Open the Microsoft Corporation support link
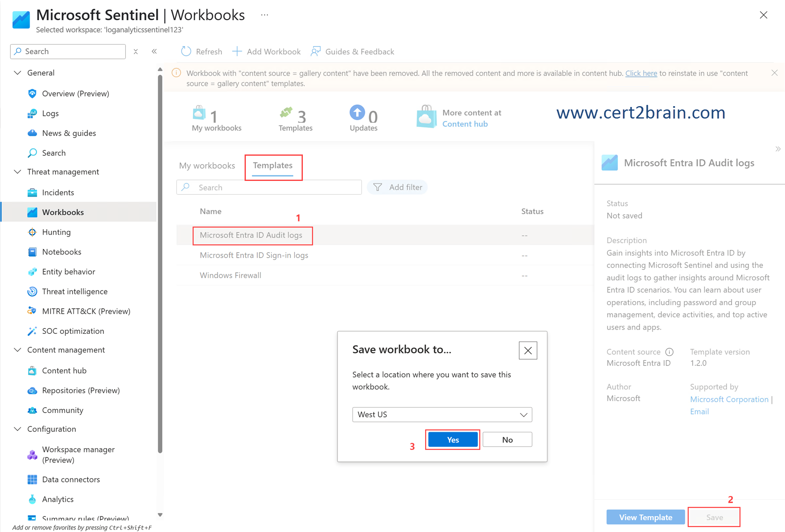This screenshot has width=785, height=532. [x=729, y=399]
